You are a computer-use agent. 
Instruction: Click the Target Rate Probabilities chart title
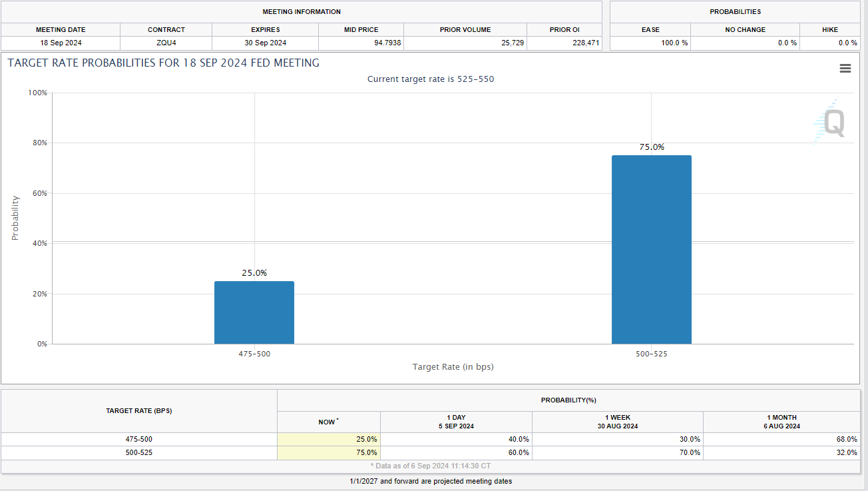164,63
